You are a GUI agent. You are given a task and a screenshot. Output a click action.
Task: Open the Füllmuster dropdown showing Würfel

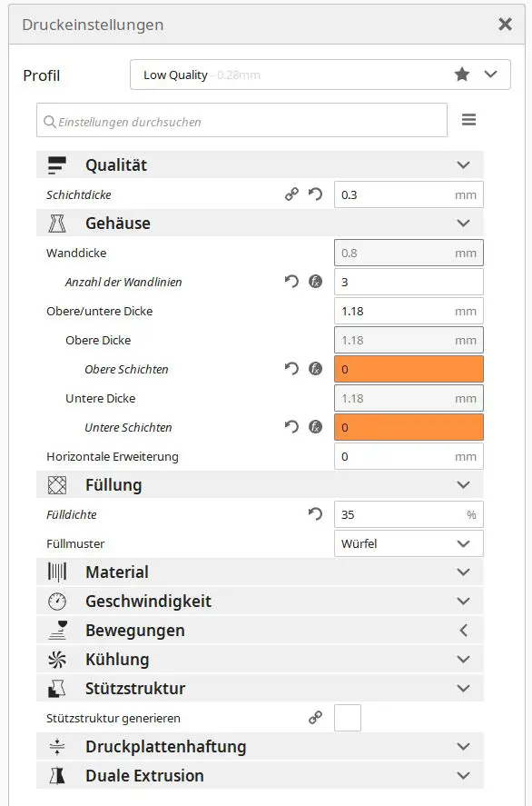[409, 543]
